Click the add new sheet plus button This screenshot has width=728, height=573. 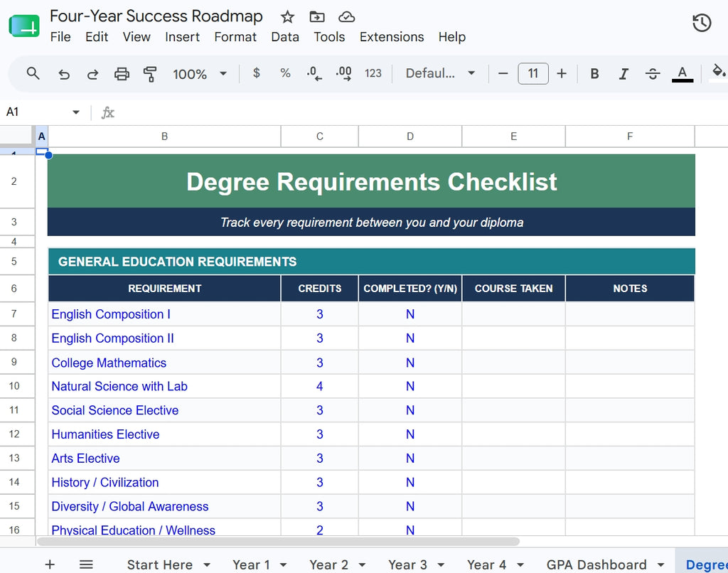click(50, 564)
